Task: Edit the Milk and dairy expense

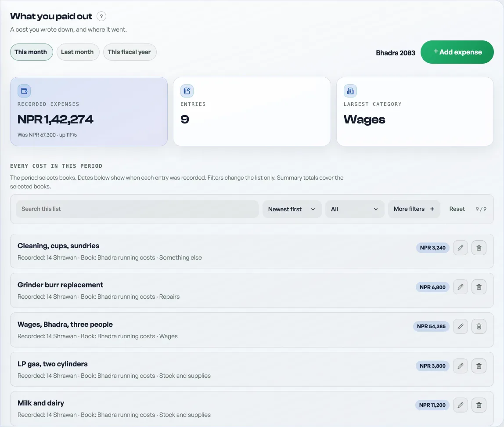Action: [460, 405]
